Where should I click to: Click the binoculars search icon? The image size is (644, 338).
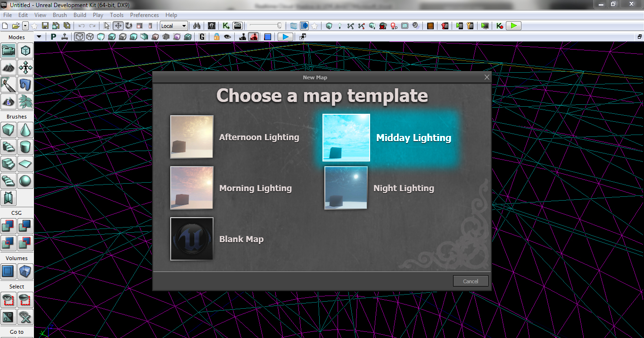(198, 26)
